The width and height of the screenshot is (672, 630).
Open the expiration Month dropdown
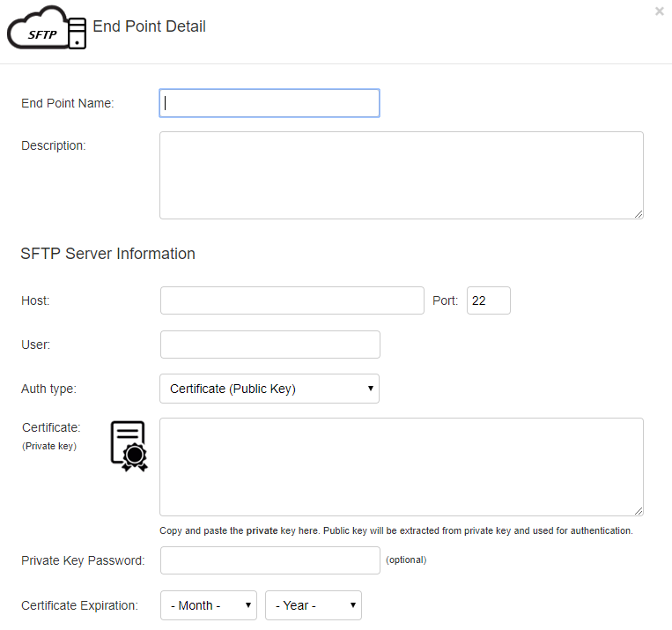click(x=208, y=605)
